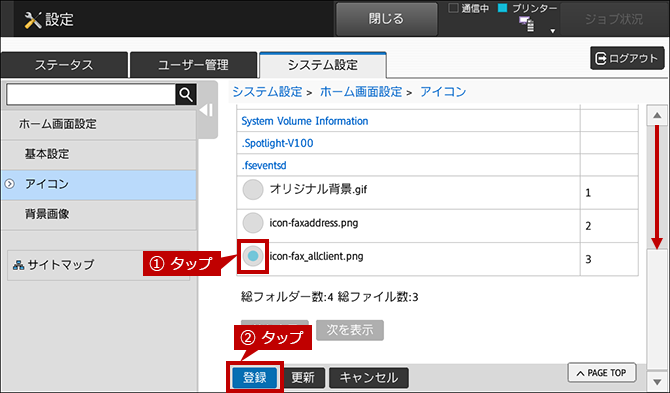Select アイコン in the sidebar

[99, 185]
